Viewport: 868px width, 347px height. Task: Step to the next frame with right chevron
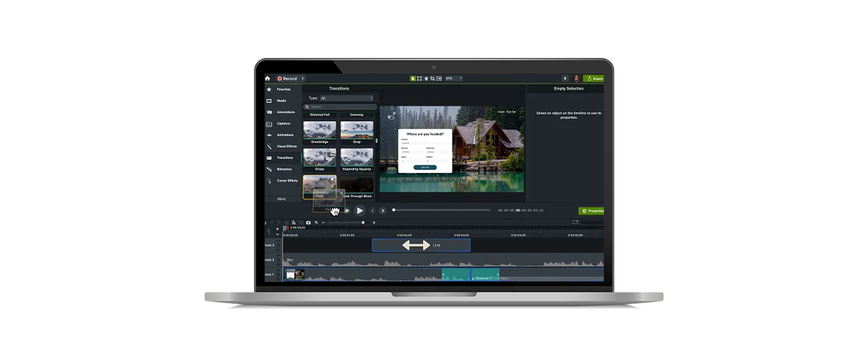383,211
